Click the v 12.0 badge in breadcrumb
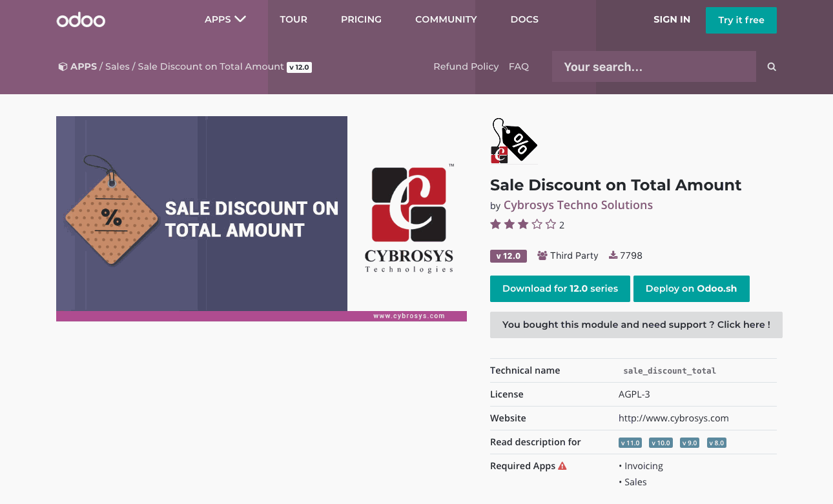Image resolution: width=833 pixels, height=504 pixels. click(300, 67)
